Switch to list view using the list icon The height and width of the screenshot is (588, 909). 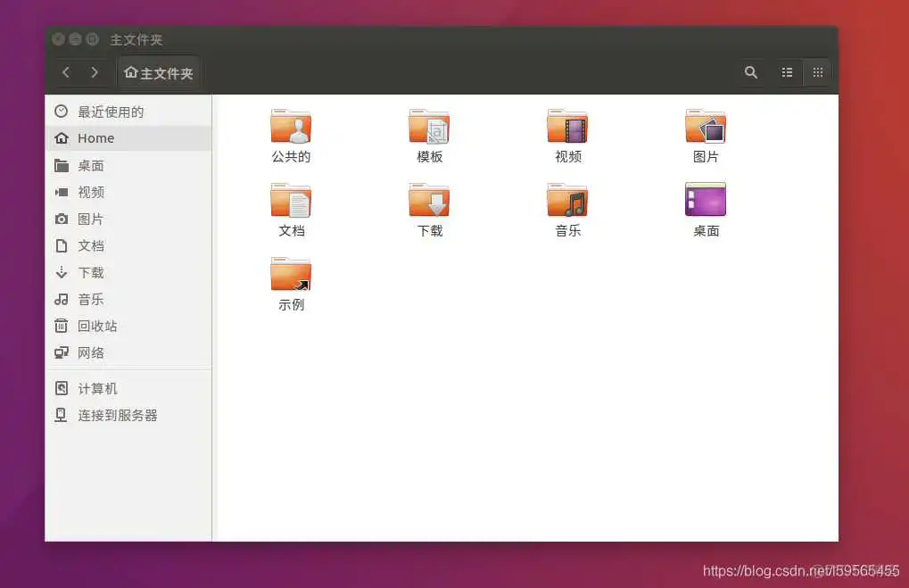click(786, 72)
